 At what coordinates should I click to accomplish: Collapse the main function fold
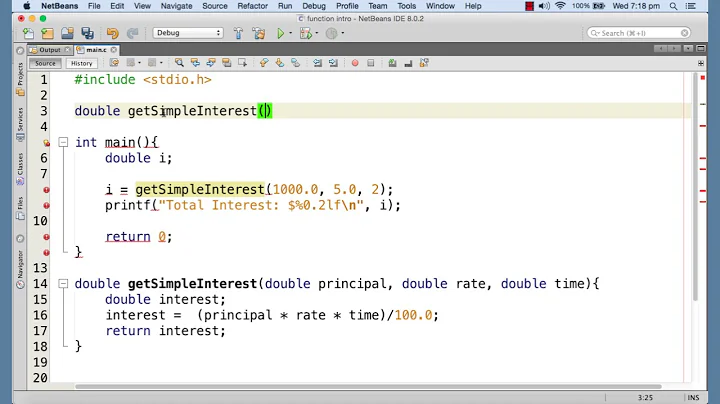(x=63, y=142)
